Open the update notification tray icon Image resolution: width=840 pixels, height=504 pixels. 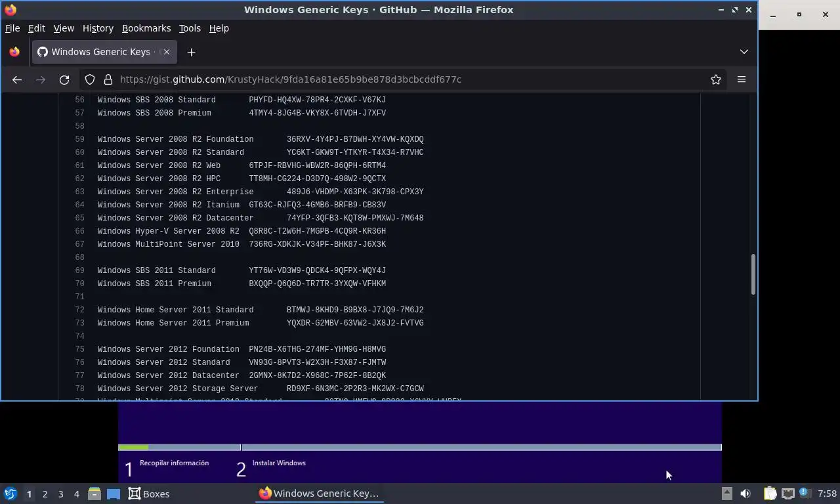pyautogui.click(x=805, y=493)
